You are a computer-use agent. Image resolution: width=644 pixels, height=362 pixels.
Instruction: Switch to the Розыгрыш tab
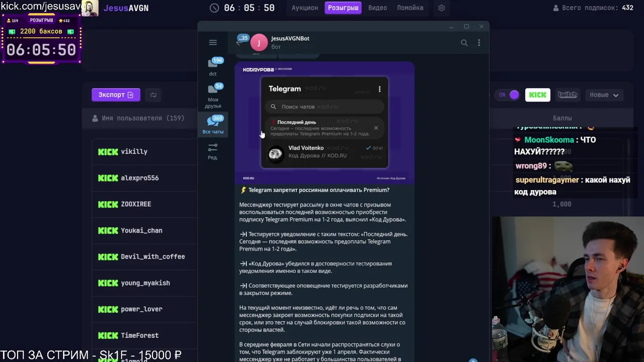pos(343,8)
